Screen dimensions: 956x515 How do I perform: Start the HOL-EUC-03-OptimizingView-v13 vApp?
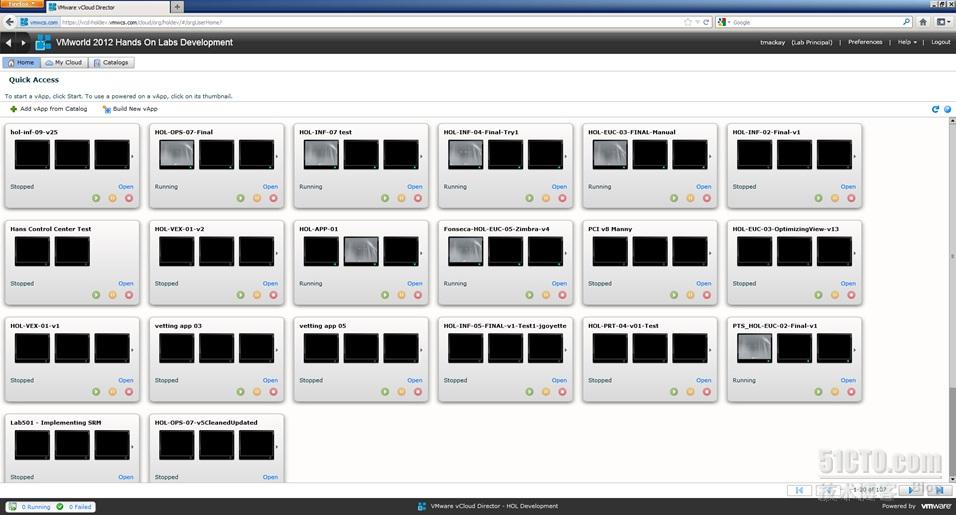pos(818,295)
